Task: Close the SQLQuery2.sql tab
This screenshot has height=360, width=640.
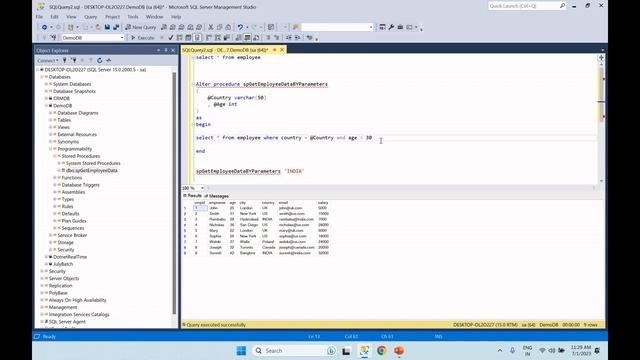Action: click(282, 50)
